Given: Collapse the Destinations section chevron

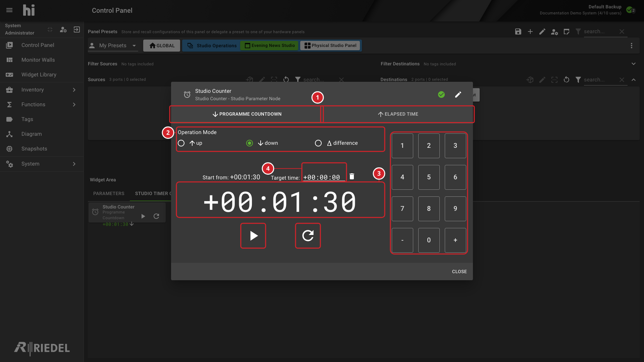Looking at the screenshot, I should click(x=634, y=79).
